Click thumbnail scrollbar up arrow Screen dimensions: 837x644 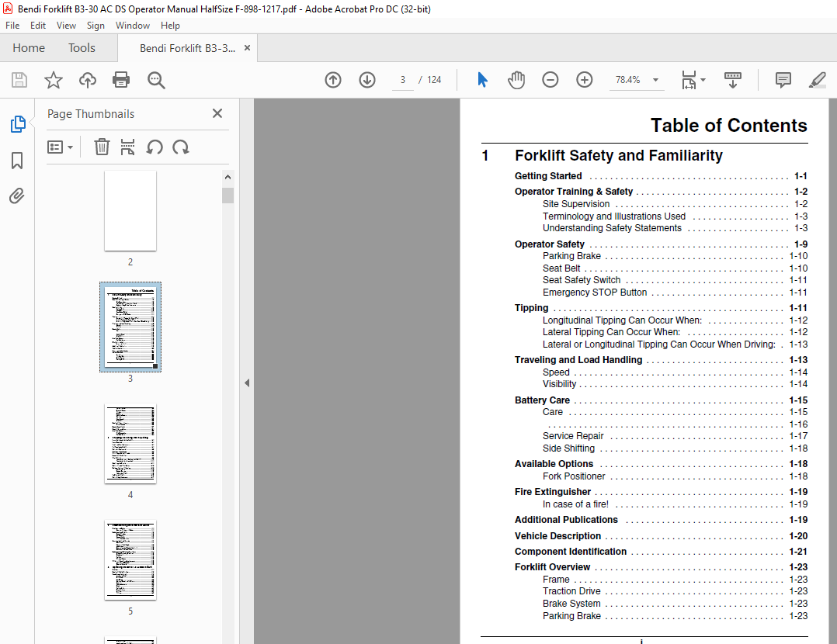(x=228, y=177)
